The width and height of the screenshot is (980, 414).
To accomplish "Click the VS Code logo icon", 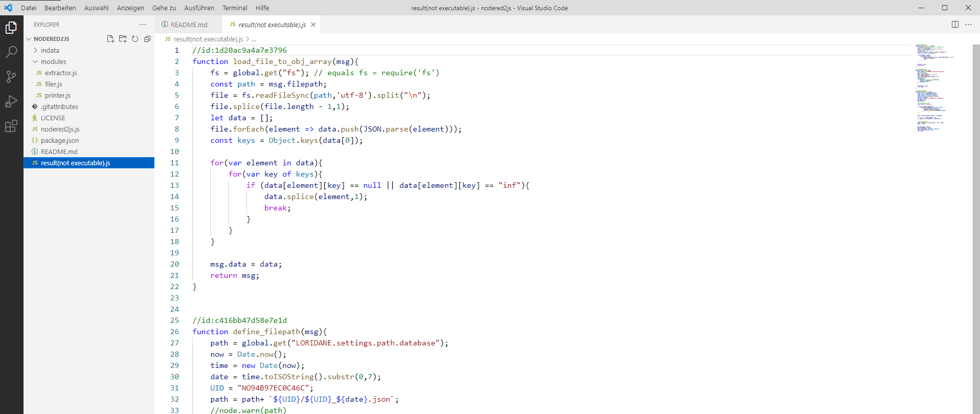I will 8,8.
